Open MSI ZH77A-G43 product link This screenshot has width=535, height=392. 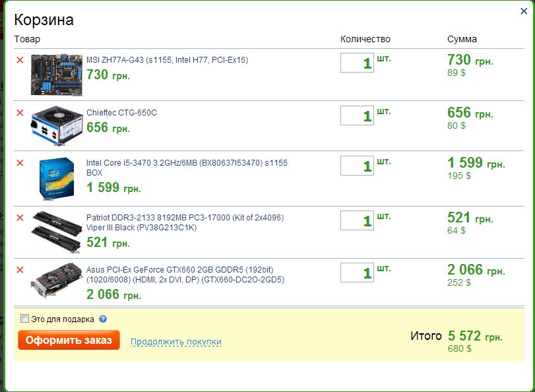167,60
